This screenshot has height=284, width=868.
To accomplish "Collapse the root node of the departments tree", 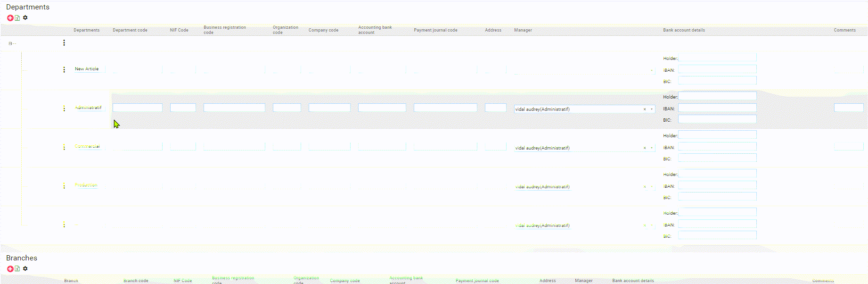I will pyautogui.click(x=10, y=43).
